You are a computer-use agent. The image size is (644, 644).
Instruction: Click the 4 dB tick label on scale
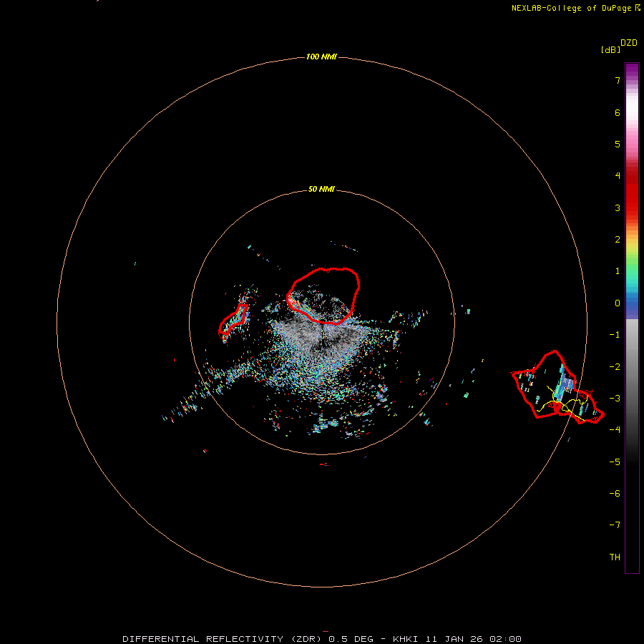618,176
